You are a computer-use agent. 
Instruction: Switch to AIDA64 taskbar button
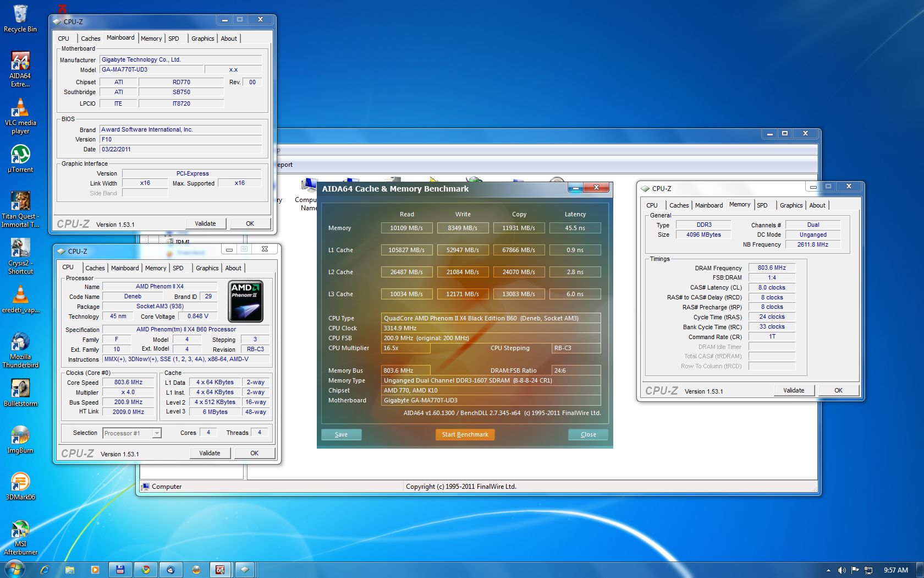220,570
